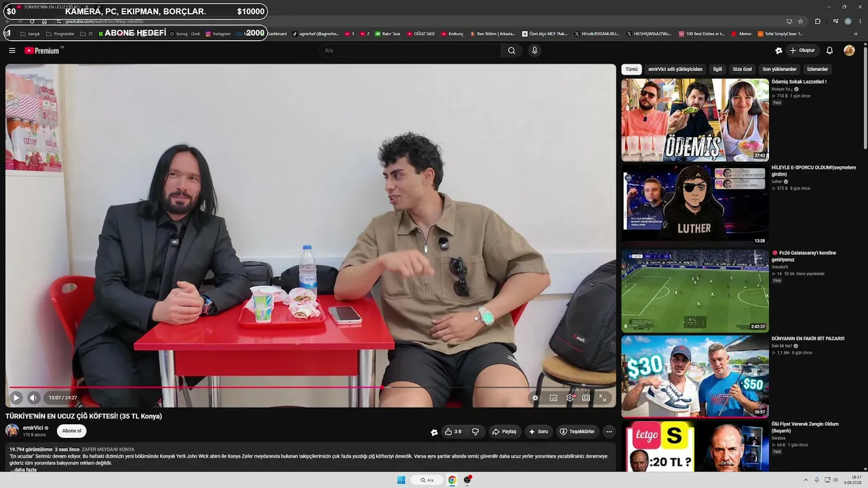Select the İlgili filter chip
This screenshot has height=488, width=868.
[x=717, y=69]
